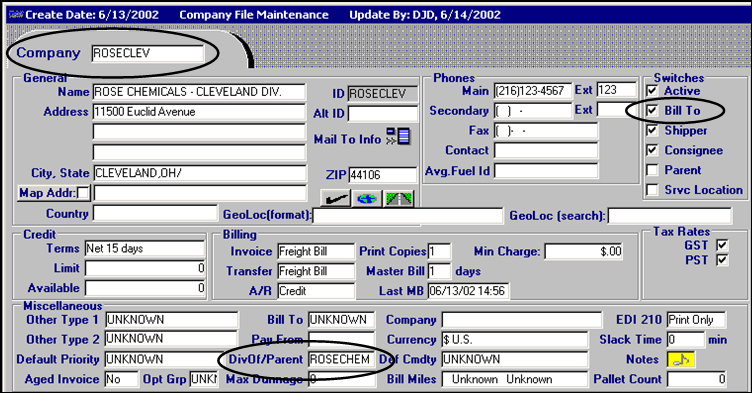Click the GeoLoc (search) input field

670,215
